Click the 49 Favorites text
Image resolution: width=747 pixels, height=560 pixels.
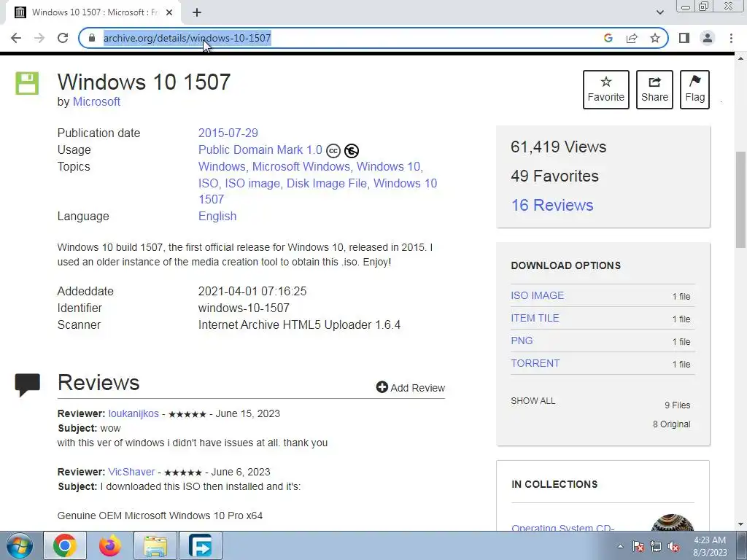coord(554,176)
